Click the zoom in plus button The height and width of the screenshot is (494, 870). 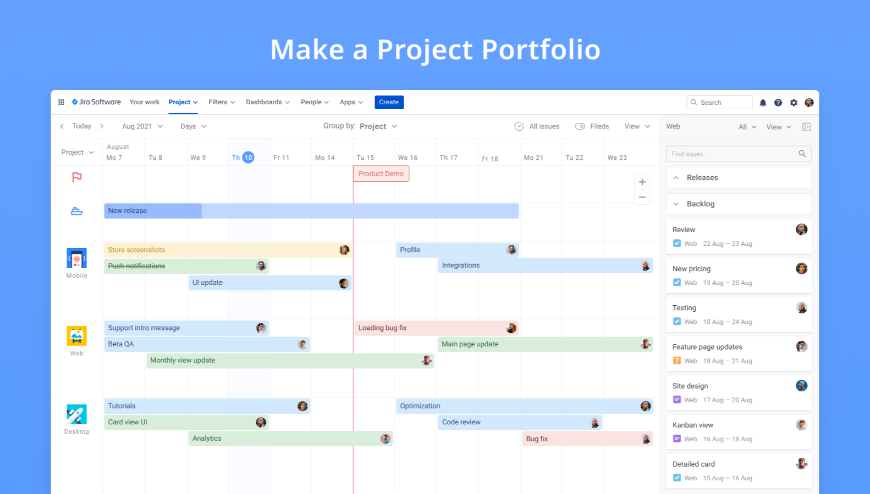642,182
